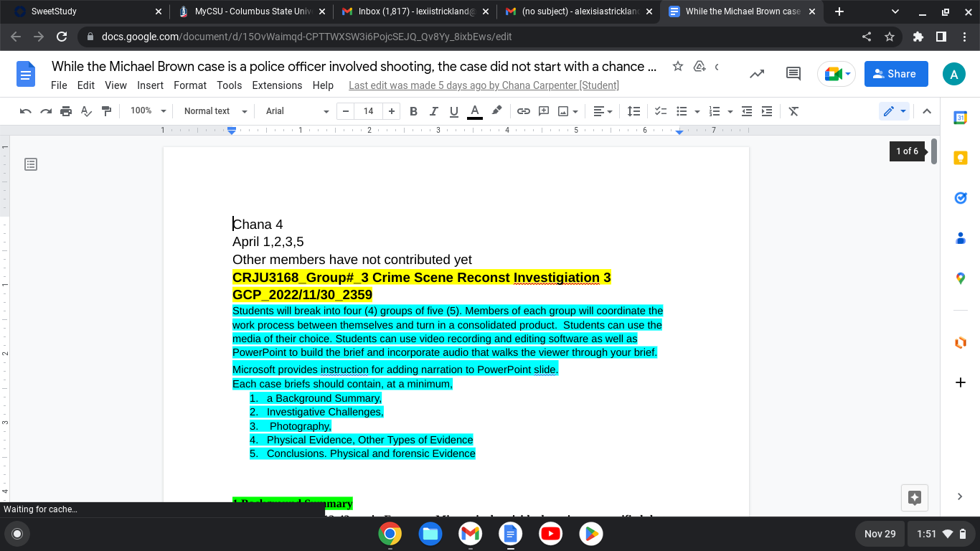Open the Tools menu
This screenshot has height=551, width=980.
click(x=230, y=85)
